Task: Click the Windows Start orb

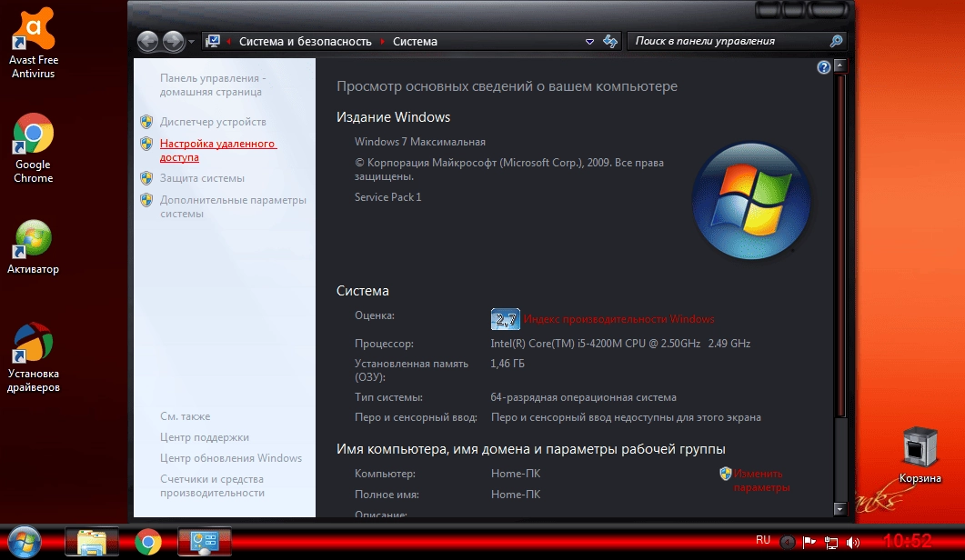Action: coord(25,542)
